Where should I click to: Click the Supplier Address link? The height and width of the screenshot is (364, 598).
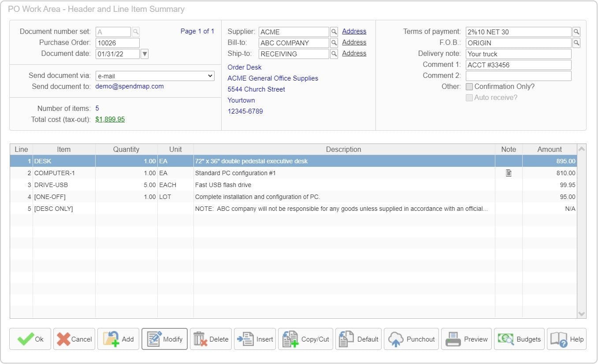click(354, 31)
